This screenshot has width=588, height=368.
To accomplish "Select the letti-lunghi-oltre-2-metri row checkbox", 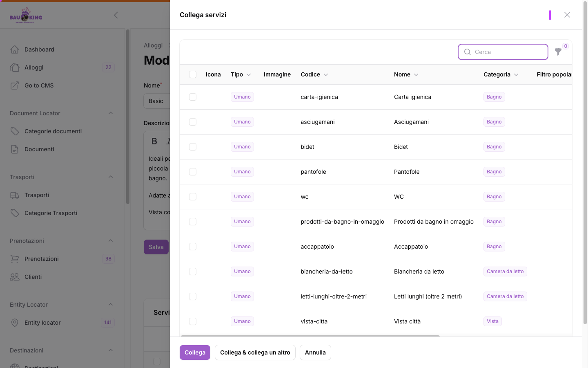I will [193, 296].
